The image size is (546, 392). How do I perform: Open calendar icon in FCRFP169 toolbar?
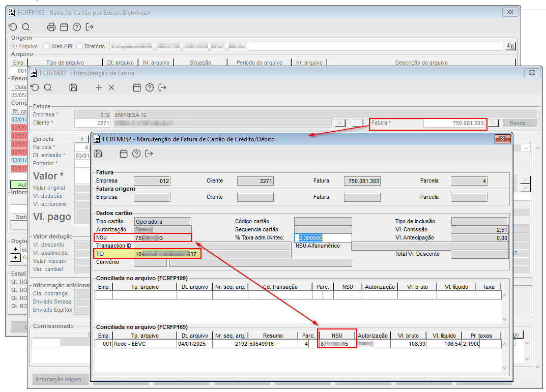[64, 27]
